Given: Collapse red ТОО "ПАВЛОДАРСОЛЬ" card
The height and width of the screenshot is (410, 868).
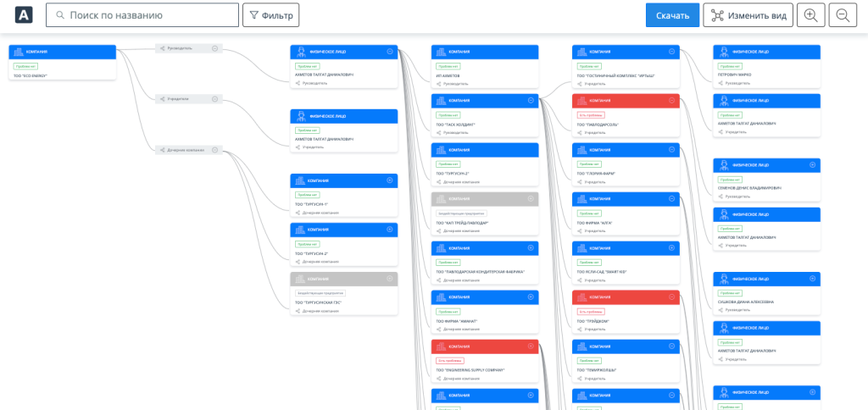Looking at the screenshot, I should click(671, 100).
